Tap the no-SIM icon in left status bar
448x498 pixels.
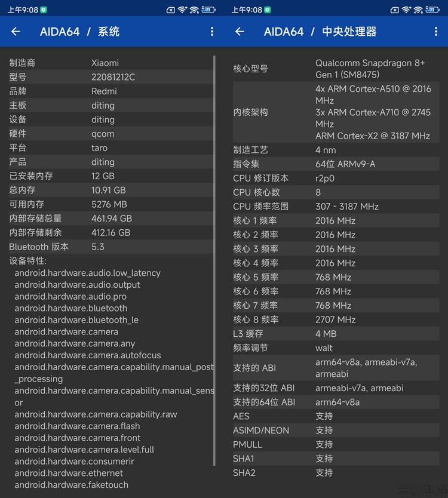coord(171,10)
